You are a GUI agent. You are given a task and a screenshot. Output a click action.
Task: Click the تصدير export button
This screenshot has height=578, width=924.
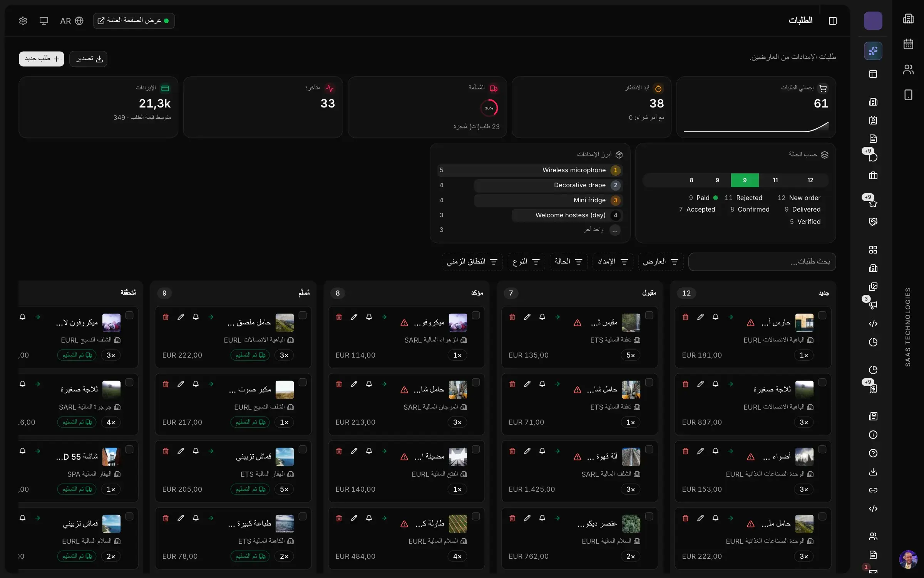(88, 59)
